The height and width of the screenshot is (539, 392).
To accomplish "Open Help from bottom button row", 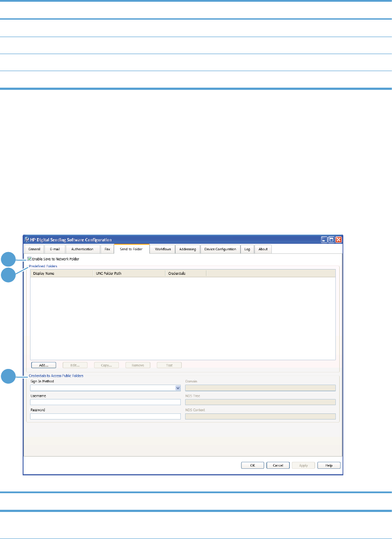I will 329,465.
